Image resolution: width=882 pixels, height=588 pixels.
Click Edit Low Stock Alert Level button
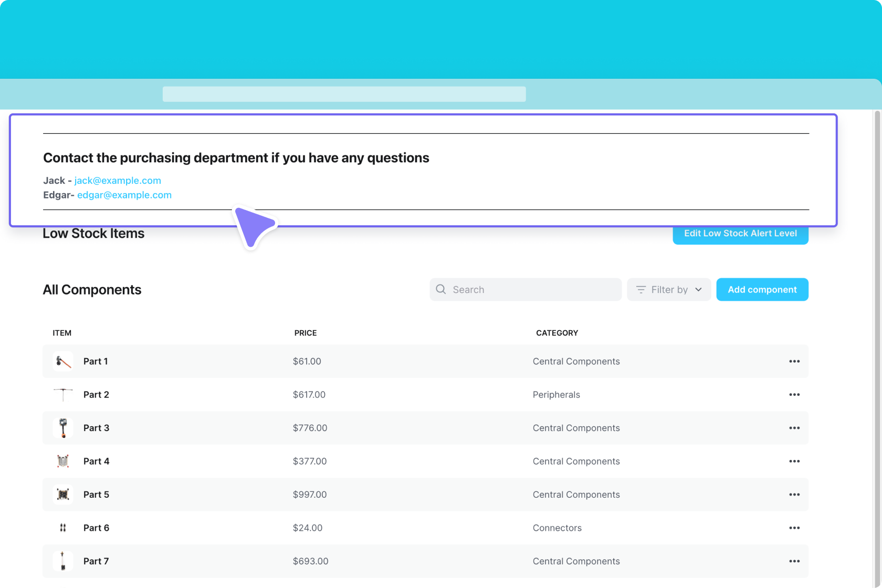pyautogui.click(x=740, y=234)
